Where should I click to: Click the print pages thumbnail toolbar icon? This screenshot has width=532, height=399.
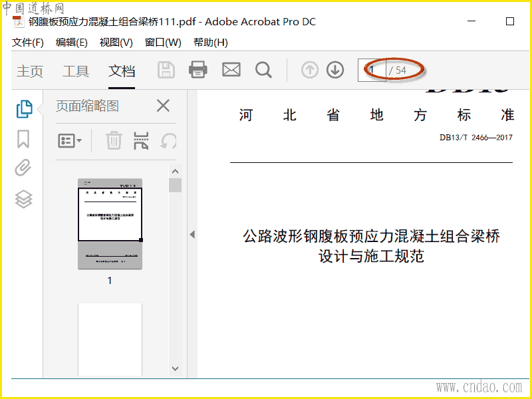pos(141,140)
